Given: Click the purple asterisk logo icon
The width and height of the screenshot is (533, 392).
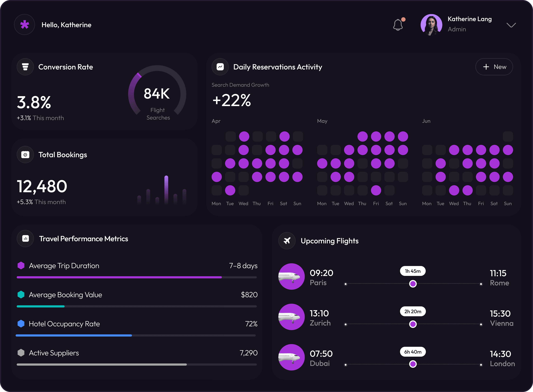Looking at the screenshot, I should [24, 25].
